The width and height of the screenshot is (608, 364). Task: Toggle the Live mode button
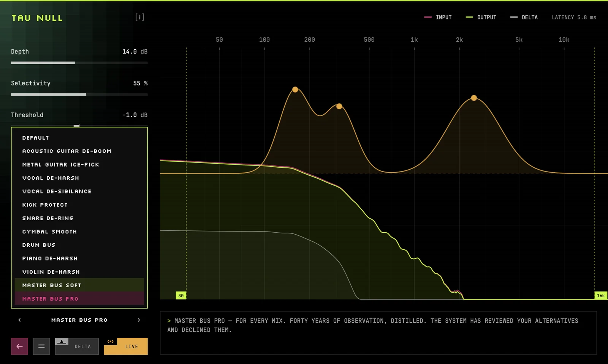pos(126,346)
